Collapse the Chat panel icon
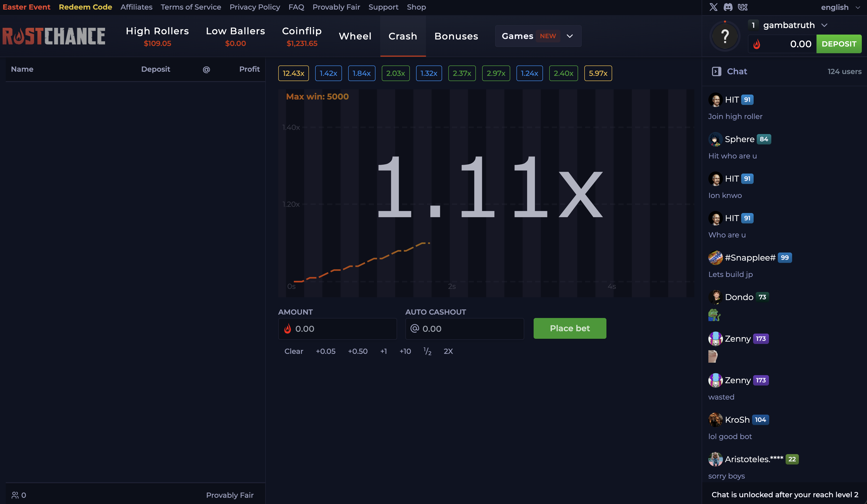The image size is (867, 504). [x=717, y=71]
